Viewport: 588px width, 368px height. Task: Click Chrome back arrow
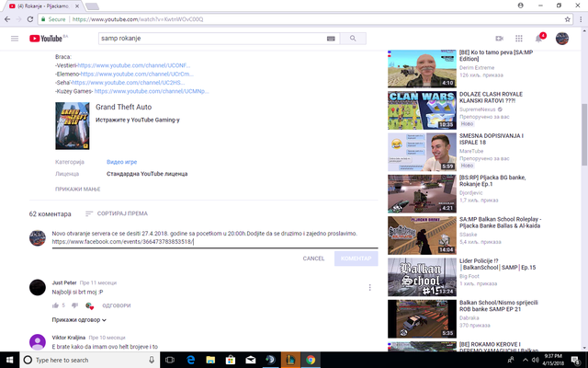[x=7, y=19]
